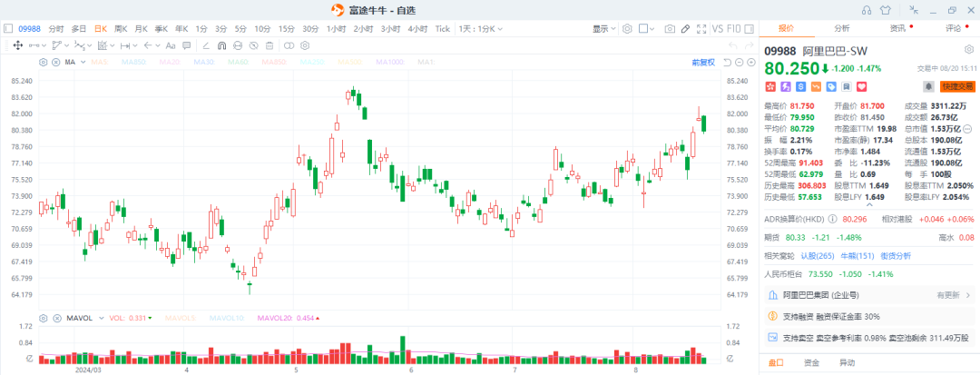Image resolution: width=980 pixels, height=375 pixels.
Task: Open the skin theme shirt icon
Action: (x=885, y=10)
